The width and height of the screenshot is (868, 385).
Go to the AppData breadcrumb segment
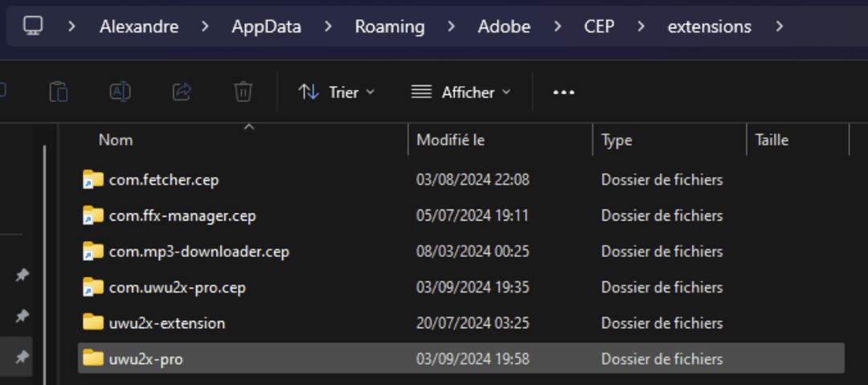coord(266,27)
